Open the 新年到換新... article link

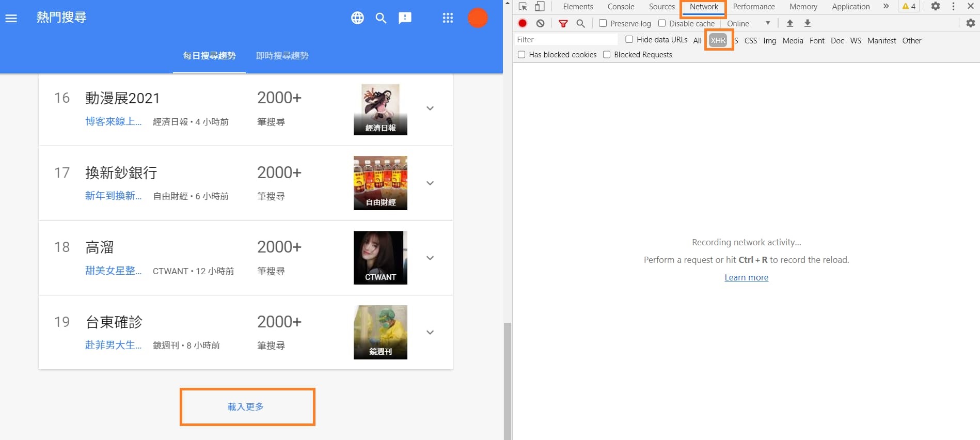tap(113, 196)
